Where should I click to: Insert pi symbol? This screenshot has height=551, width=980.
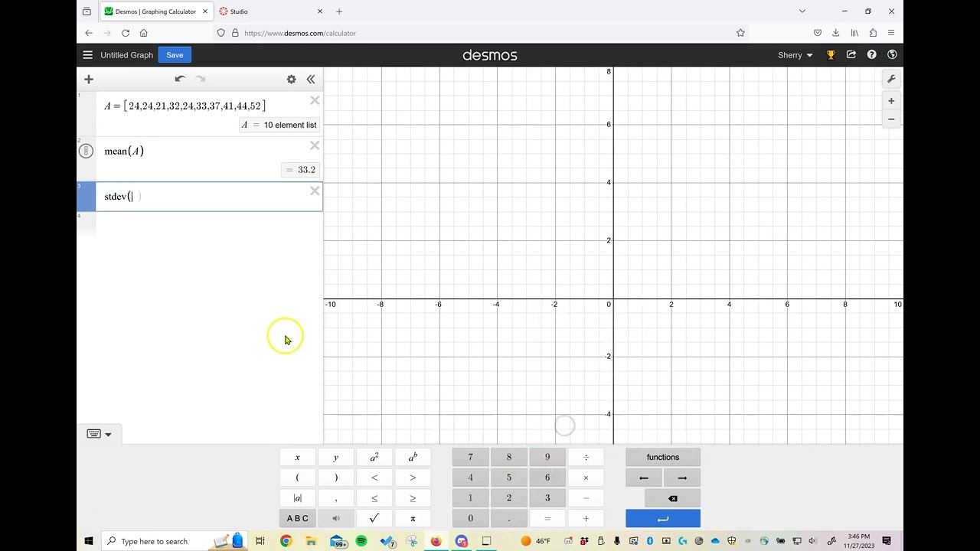413,518
